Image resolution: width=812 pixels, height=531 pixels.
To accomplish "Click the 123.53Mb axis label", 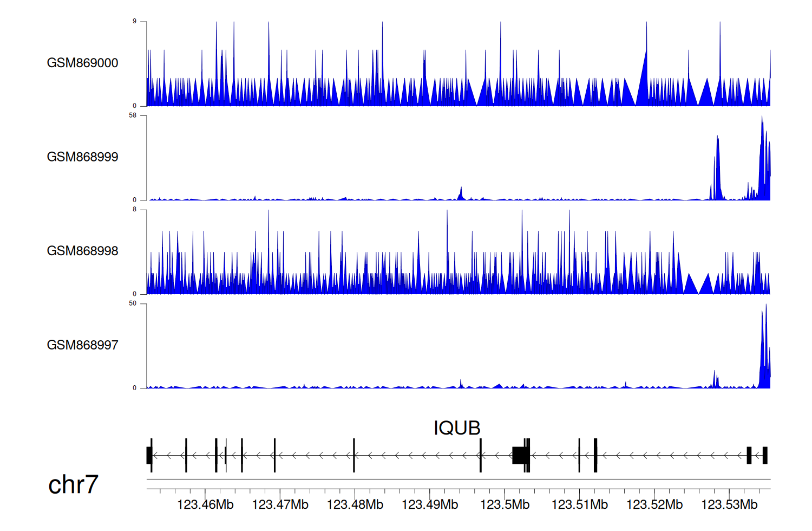I will (729, 505).
